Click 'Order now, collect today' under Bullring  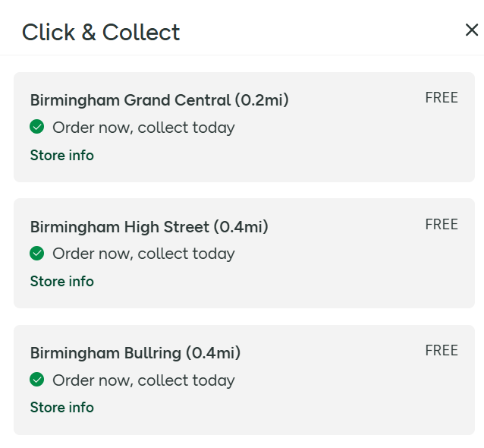(143, 380)
